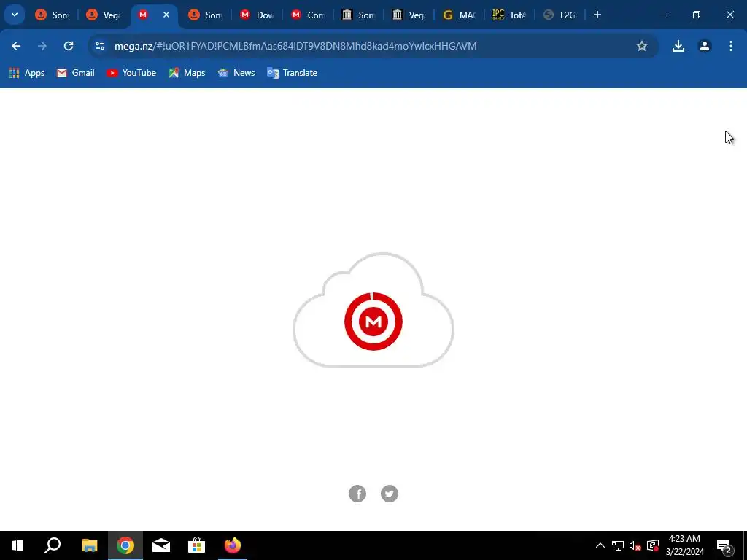This screenshot has height=560, width=747.
Task: Open File Explorer from the taskbar
Action: coord(89,545)
